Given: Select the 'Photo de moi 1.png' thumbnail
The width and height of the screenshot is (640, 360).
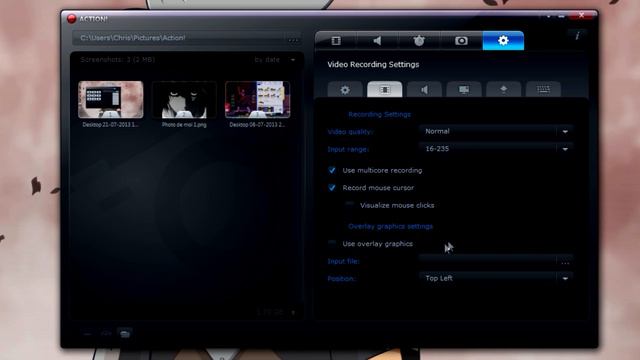Looking at the screenshot, I should tap(184, 100).
